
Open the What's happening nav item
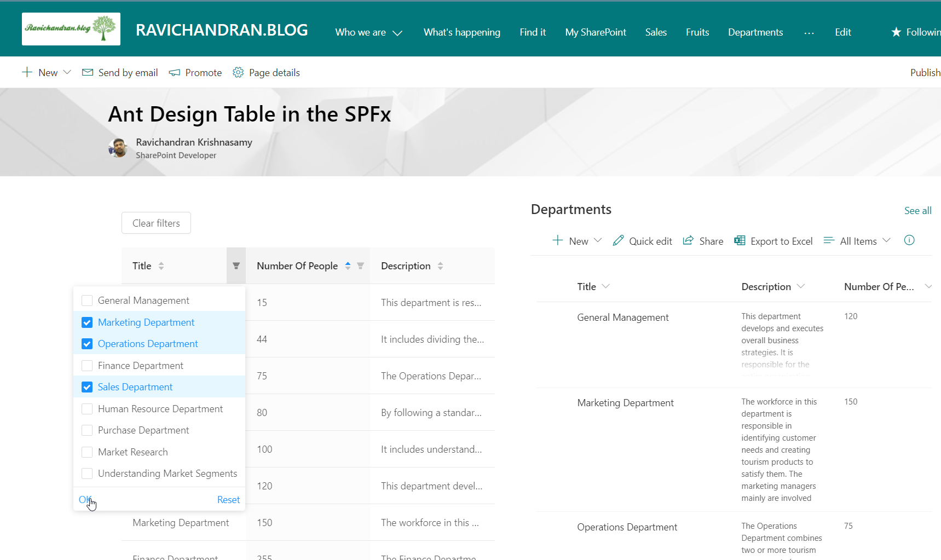(x=461, y=32)
